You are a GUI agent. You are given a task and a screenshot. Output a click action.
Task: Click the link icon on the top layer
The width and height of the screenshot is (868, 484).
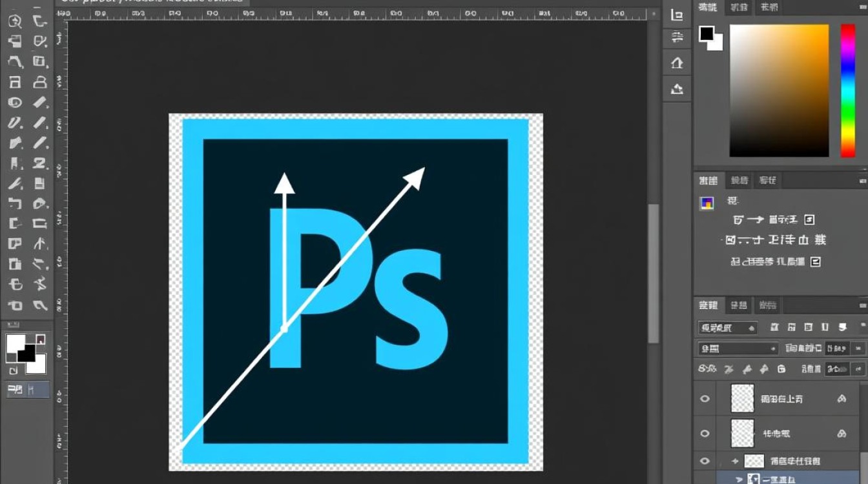tap(842, 399)
